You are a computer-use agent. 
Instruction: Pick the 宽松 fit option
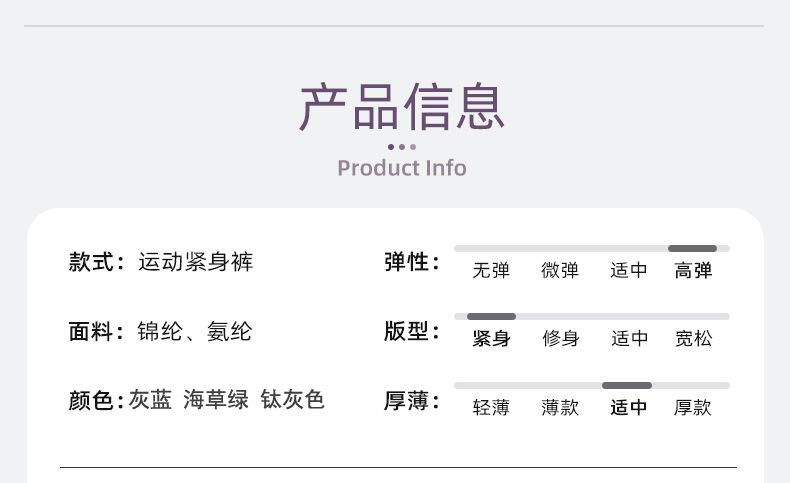point(693,339)
